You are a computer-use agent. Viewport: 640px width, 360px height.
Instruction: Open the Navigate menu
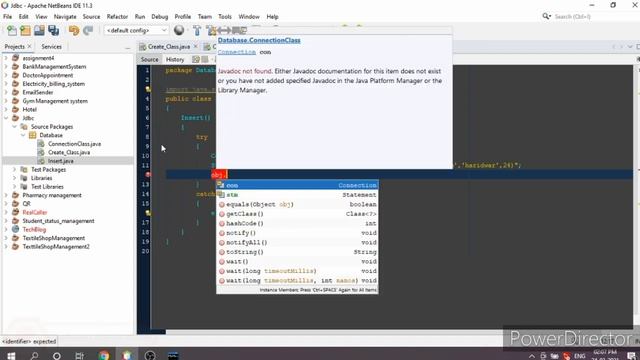tap(65, 17)
